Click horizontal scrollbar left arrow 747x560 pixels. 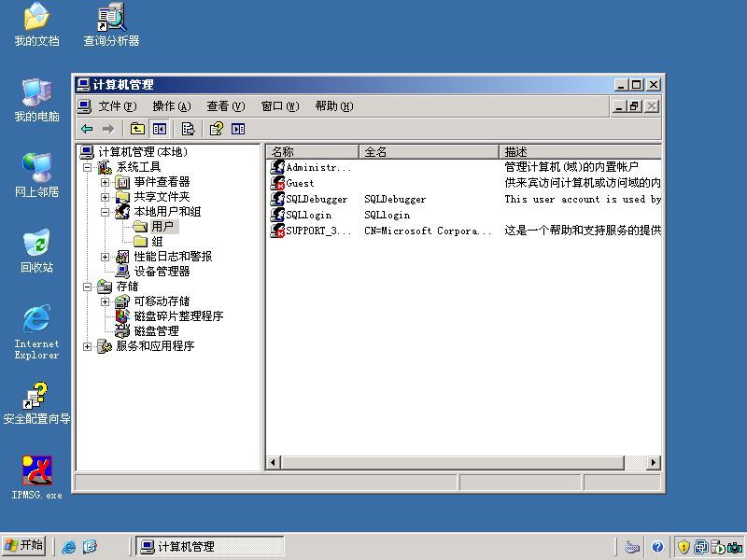click(x=274, y=462)
